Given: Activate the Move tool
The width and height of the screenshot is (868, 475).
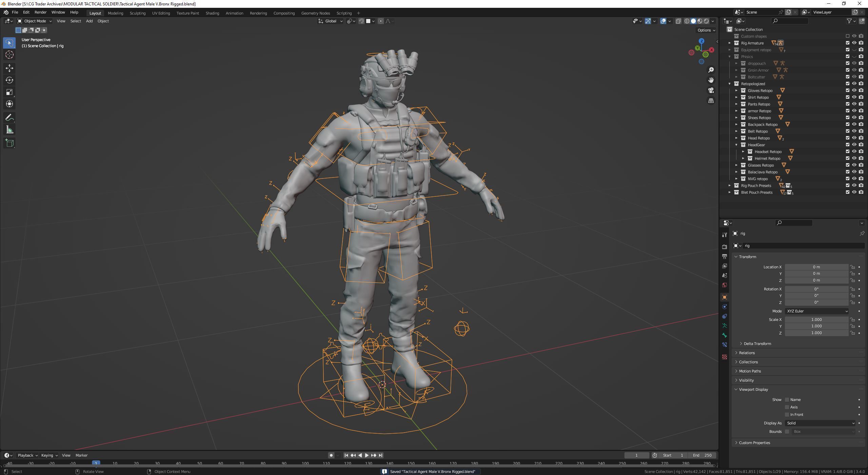Looking at the screenshot, I should tap(9, 68).
